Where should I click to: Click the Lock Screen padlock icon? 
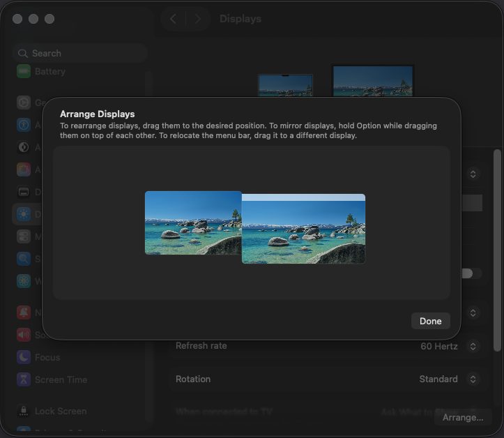click(x=24, y=411)
